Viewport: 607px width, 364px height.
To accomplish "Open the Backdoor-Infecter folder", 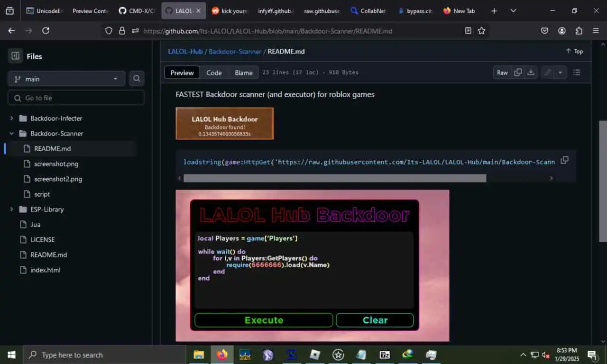I will (56, 118).
